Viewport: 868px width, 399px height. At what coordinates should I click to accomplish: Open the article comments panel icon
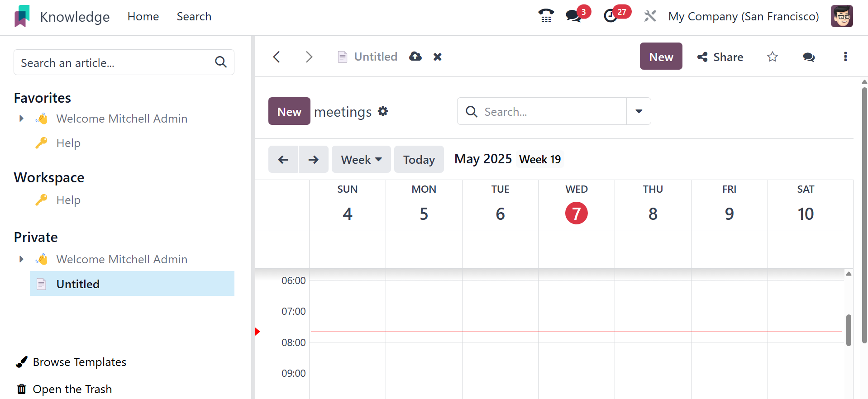coord(808,57)
